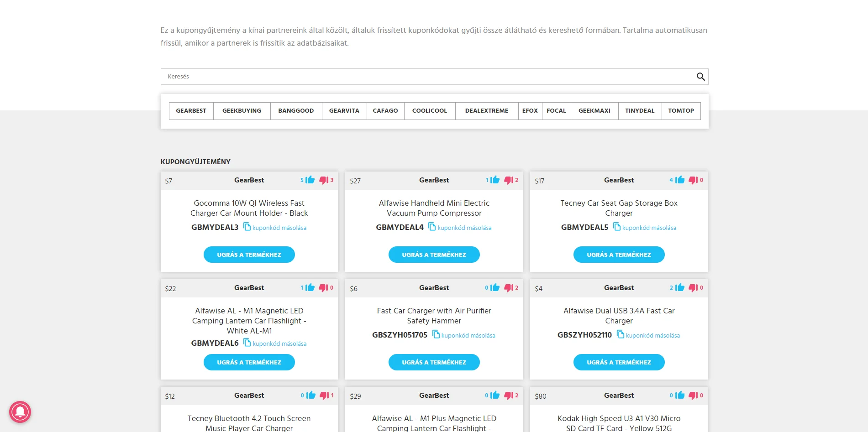Image resolution: width=868 pixels, height=432 pixels.
Task: Go to the Alfawise Dual USB Charger product
Action: pyautogui.click(x=619, y=362)
